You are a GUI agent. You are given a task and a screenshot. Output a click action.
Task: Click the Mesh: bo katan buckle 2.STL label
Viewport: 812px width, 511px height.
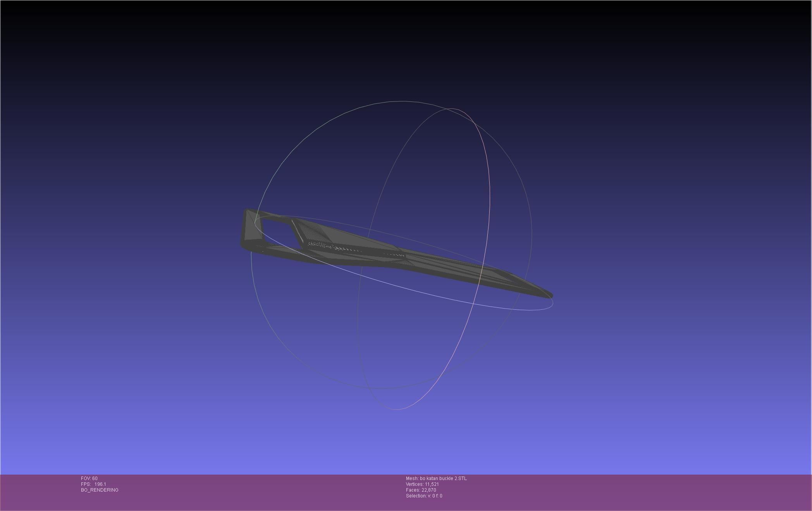click(436, 478)
